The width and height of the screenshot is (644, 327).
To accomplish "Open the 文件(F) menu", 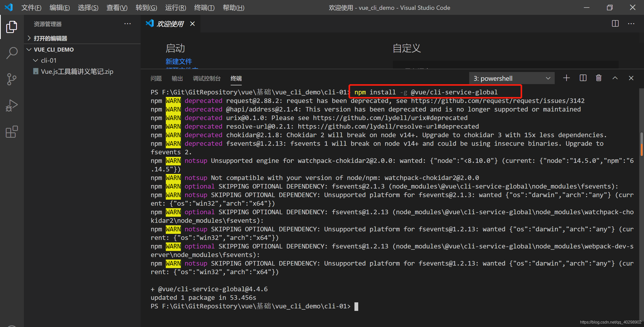I will tap(31, 8).
